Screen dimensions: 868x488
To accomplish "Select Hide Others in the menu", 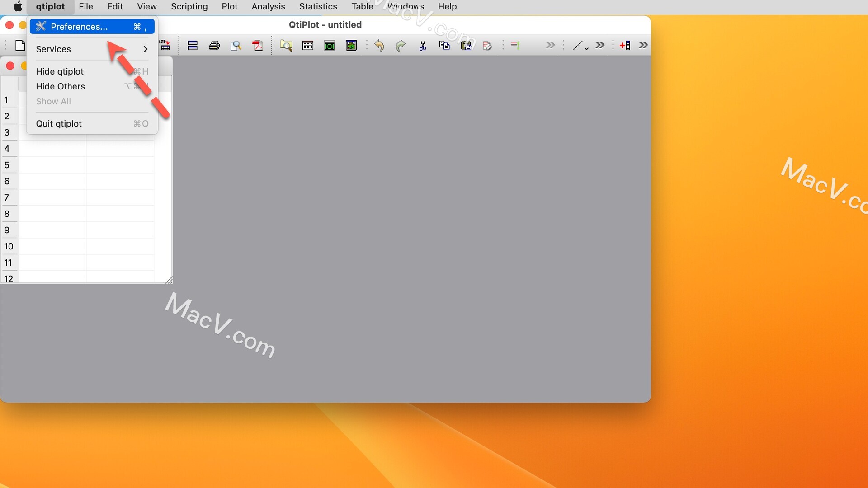I will coord(92,86).
